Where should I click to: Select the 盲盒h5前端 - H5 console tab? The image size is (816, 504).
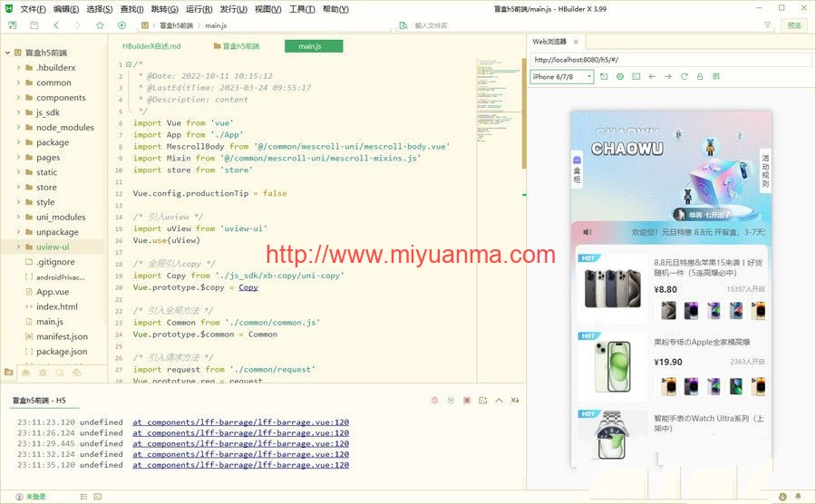tap(39, 401)
